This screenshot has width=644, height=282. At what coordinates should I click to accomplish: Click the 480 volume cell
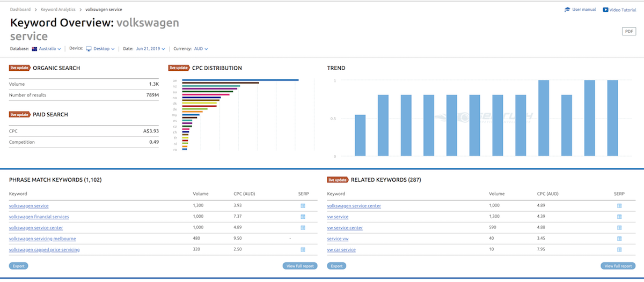pyautogui.click(x=196, y=239)
